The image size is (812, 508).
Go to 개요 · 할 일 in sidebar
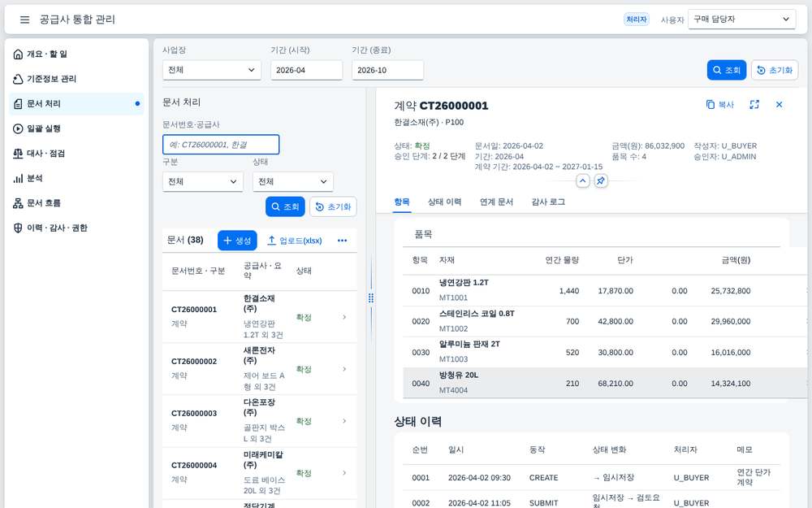[x=76, y=54]
